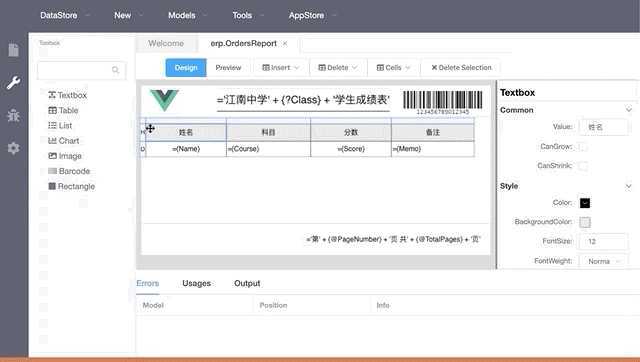Viewport: 640px width, 362px height.
Task: Click the move handle on the table
Action: pyautogui.click(x=150, y=129)
